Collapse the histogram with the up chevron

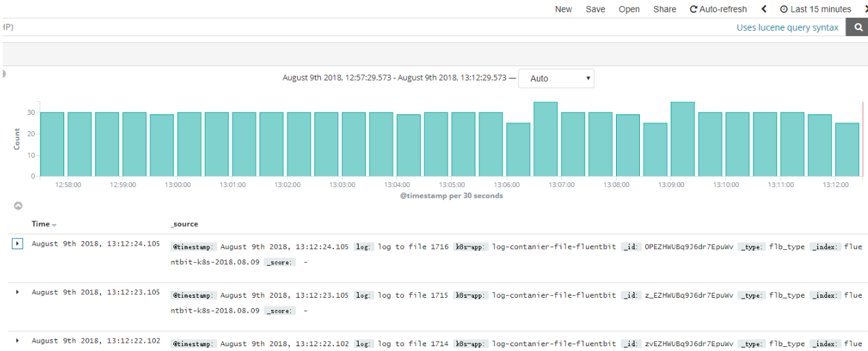click(18, 206)
